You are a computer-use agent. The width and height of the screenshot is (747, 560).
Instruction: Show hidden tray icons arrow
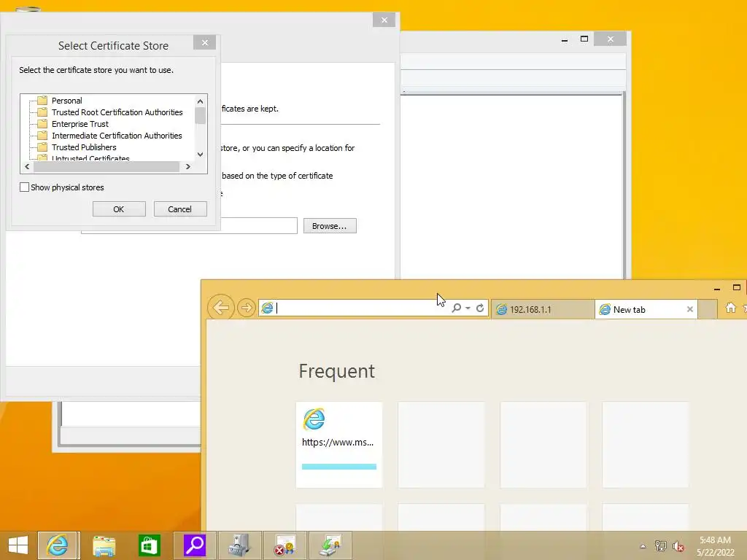coord(643,546)
